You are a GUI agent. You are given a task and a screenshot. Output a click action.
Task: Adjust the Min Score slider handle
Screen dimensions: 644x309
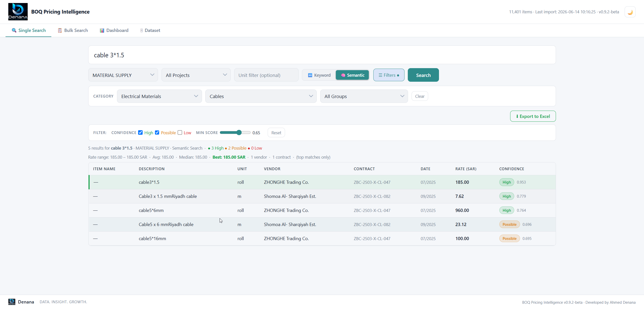[x=239, y=133]
